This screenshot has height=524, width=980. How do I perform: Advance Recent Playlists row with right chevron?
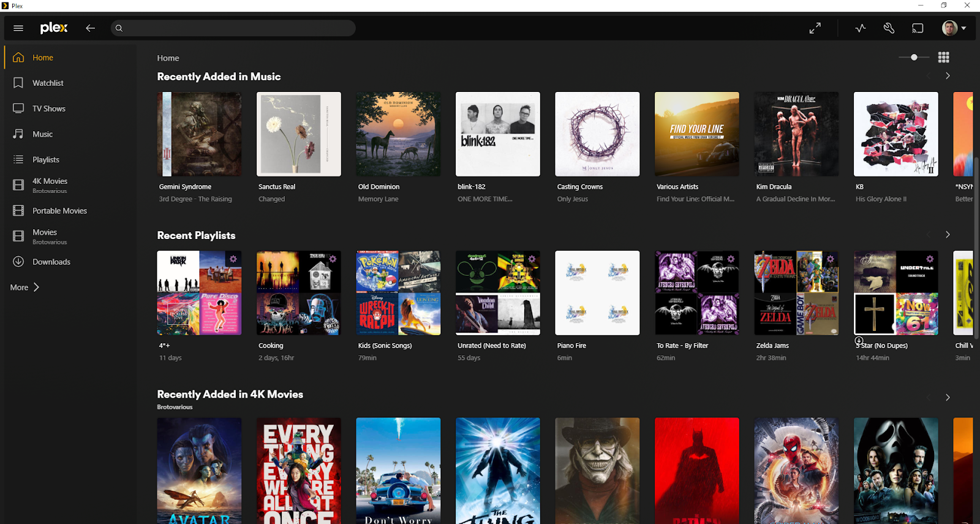[x=948, y=235]
